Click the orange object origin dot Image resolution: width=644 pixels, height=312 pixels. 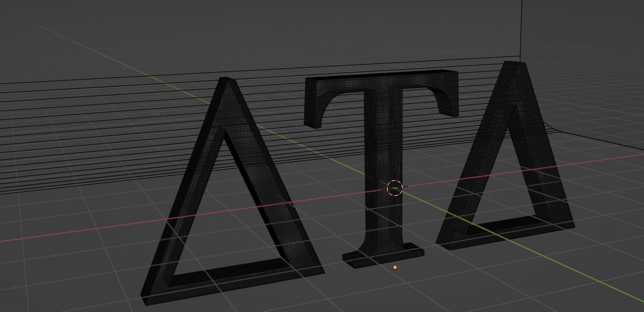(x=395, y=267)
